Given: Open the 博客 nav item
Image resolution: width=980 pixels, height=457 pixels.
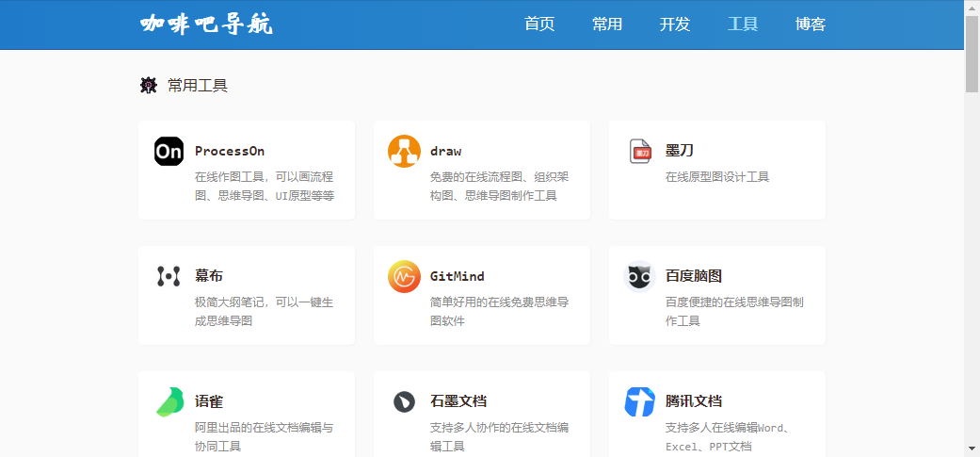Looking at the screenshot, I should click(811, 24).
